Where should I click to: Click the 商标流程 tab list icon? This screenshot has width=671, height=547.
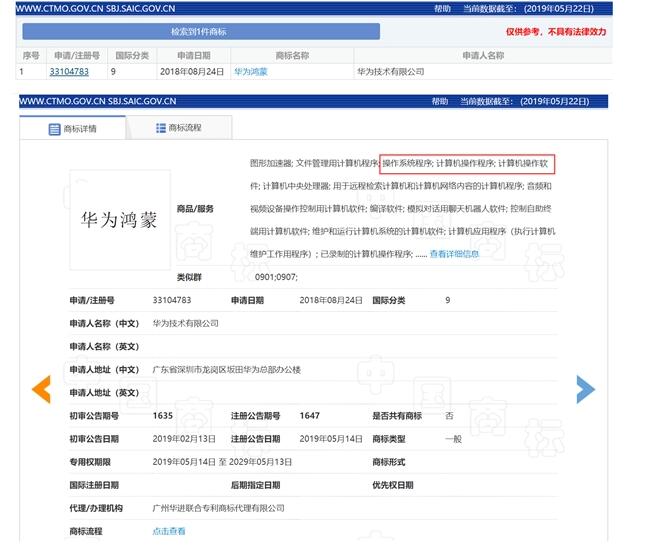coord(160,128)
